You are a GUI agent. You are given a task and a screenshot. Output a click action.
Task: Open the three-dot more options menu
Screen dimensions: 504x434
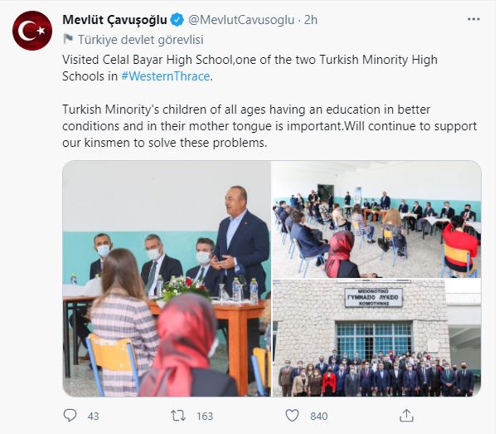click(473, 20)
